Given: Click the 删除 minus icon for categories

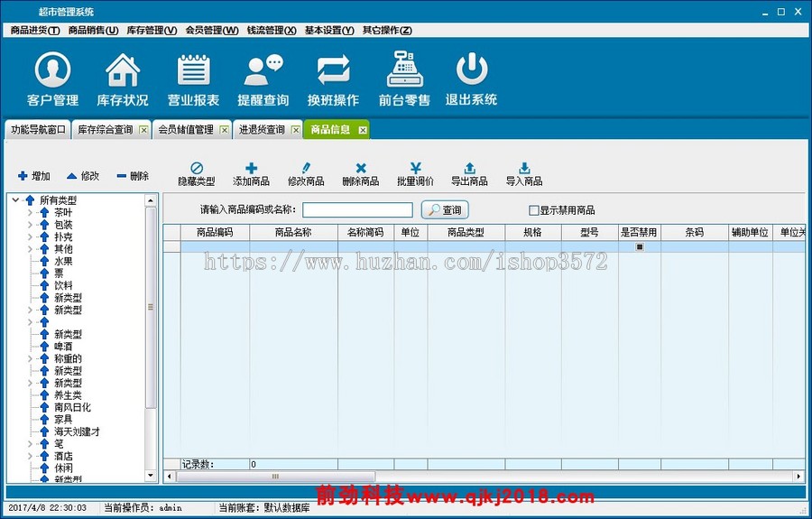Looking at the screenshot, I should tap(122, 176).
